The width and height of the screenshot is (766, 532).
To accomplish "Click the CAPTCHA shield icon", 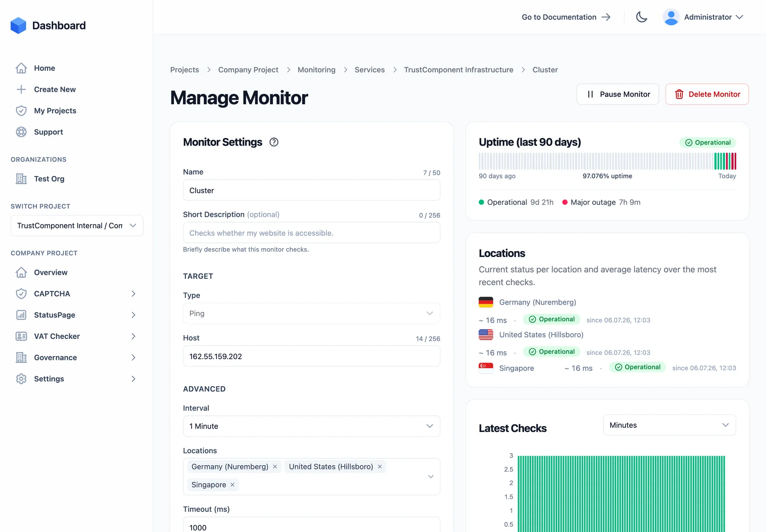I will point(21,294).
